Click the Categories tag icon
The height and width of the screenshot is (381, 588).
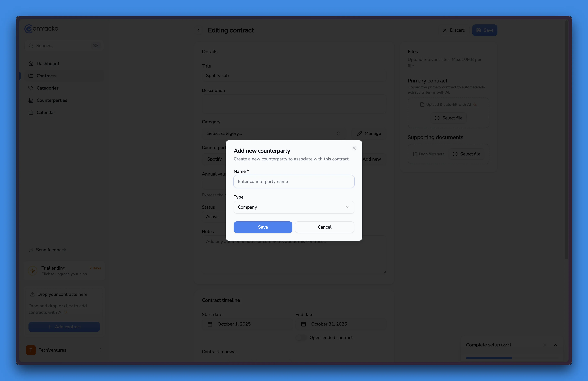[x=31, y=88]
